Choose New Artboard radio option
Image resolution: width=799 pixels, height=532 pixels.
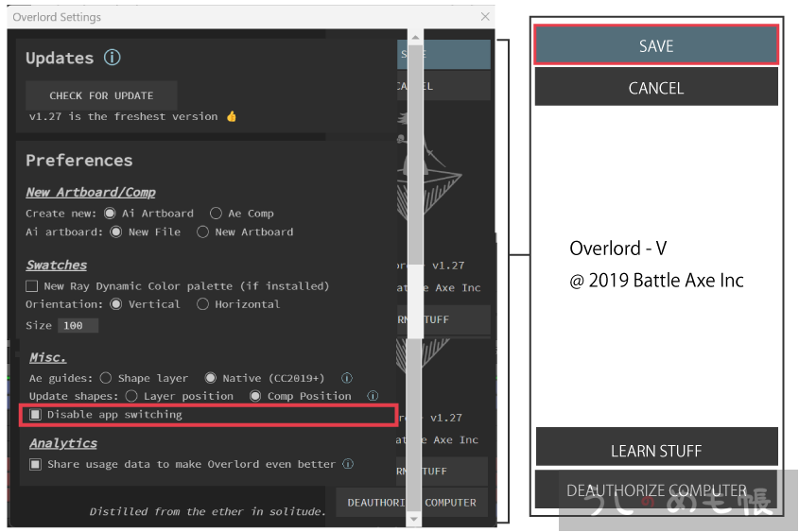[202, 232]
